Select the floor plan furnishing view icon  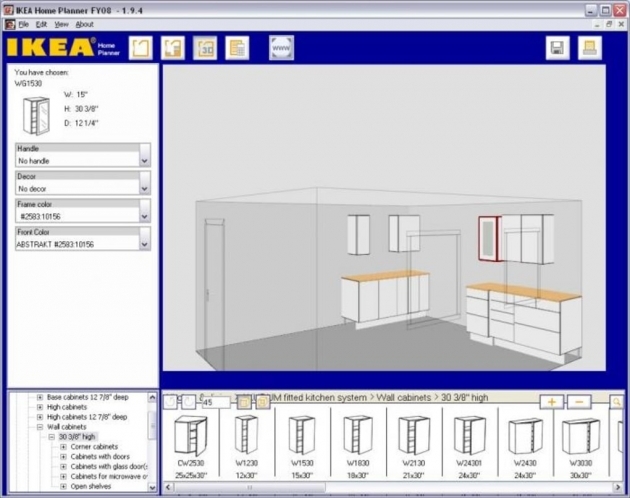click(x=173, y=48)
